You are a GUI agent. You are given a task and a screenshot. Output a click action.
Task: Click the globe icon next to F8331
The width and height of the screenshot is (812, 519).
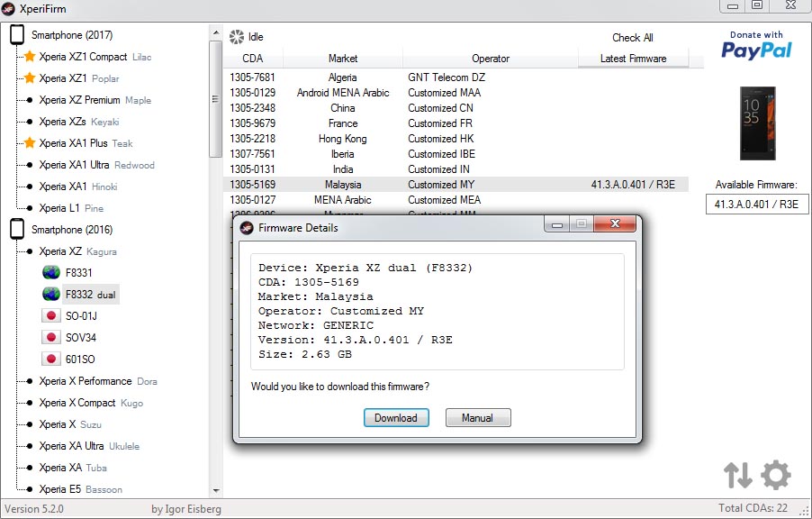pos(51,273)
